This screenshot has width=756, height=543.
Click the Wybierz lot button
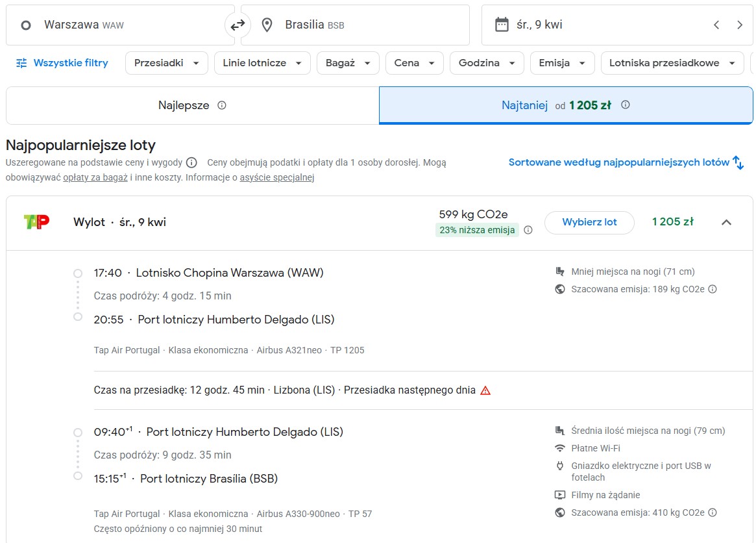coord(589,223)
